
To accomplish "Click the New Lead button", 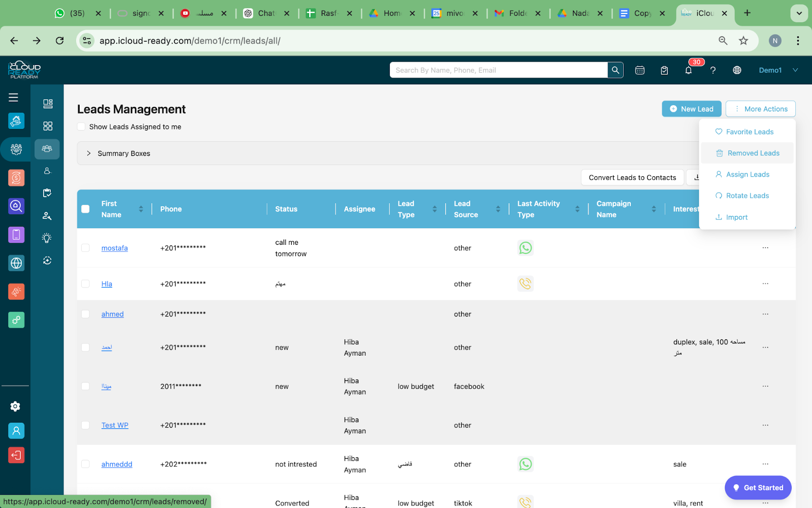I will click(691, 109).
